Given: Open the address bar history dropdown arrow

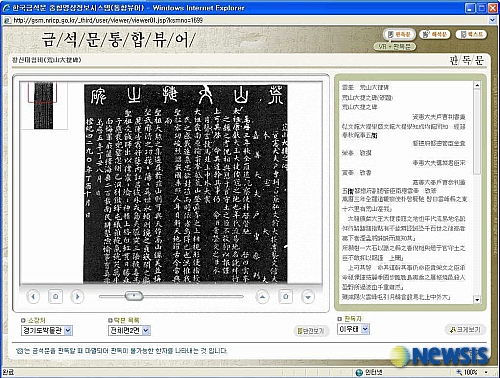Looking at the screenshot, I should [x=493, y=20].
